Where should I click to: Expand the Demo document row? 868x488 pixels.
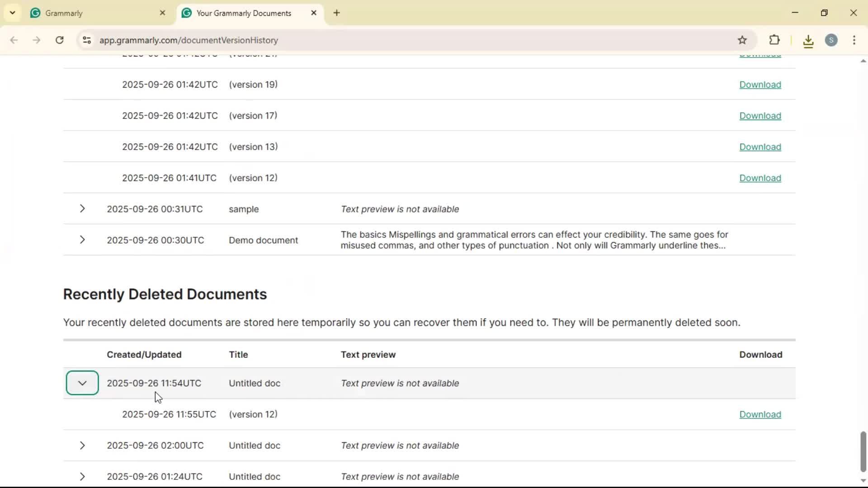pos(82,240)
